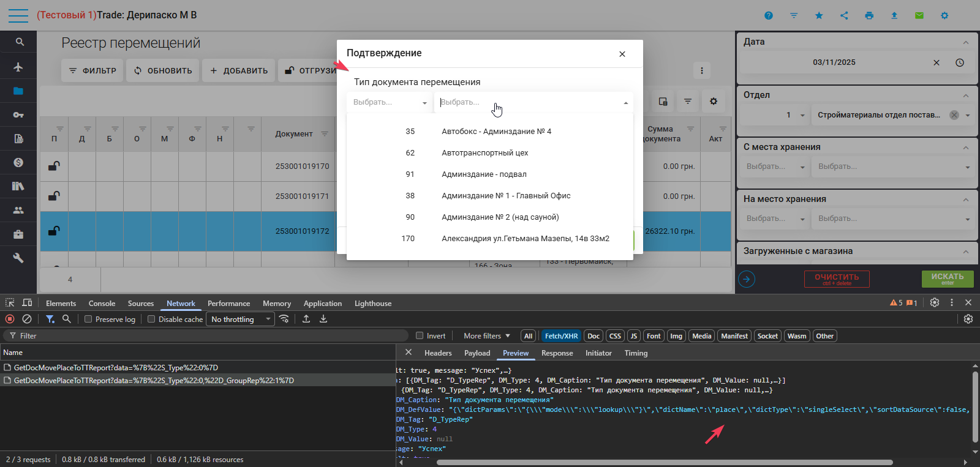Click the three-dot more options button
Viewport: 980px width, 467px height.
[702, 70]
